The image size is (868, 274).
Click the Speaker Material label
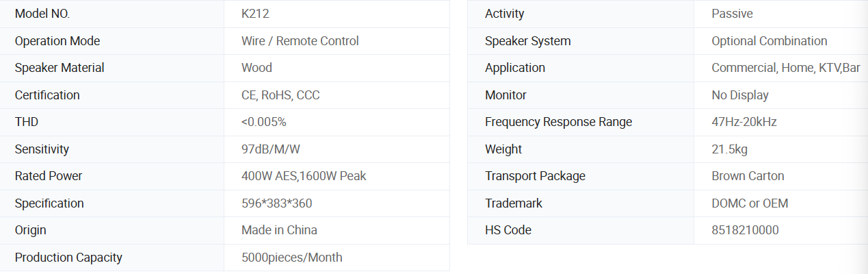pyautogui.click(x=60, y=68)
